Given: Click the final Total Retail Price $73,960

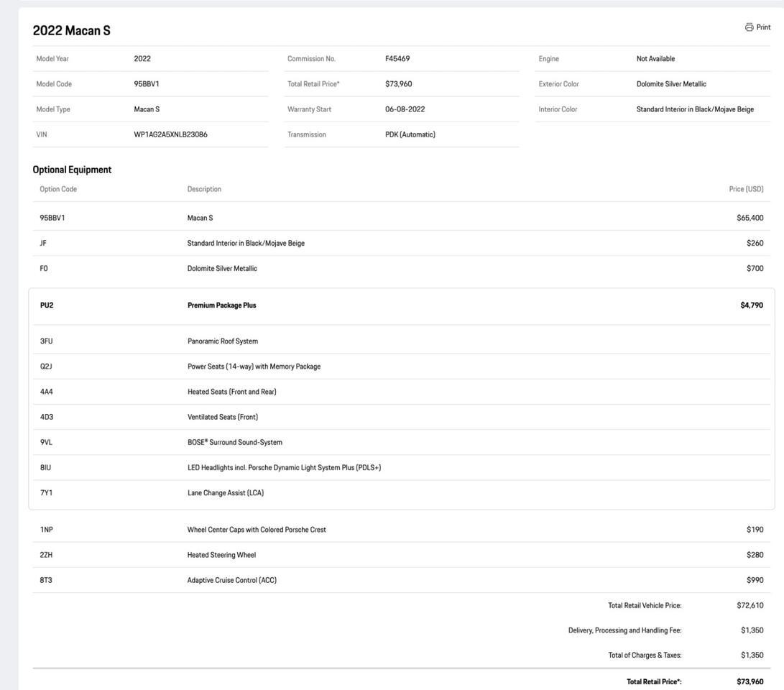Looking at the screenshot, I should pos(750,681).
